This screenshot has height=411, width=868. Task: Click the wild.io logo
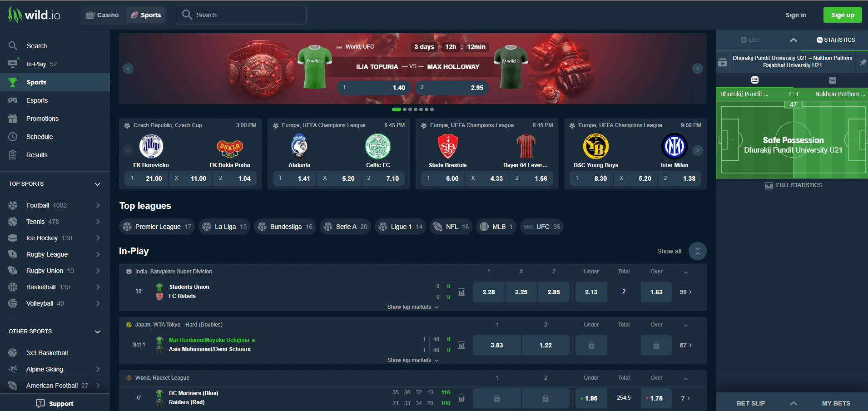point(34,15)
